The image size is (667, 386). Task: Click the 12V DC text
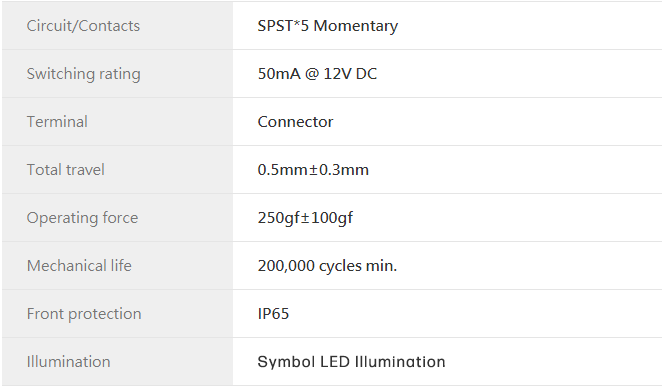point(350,74)
